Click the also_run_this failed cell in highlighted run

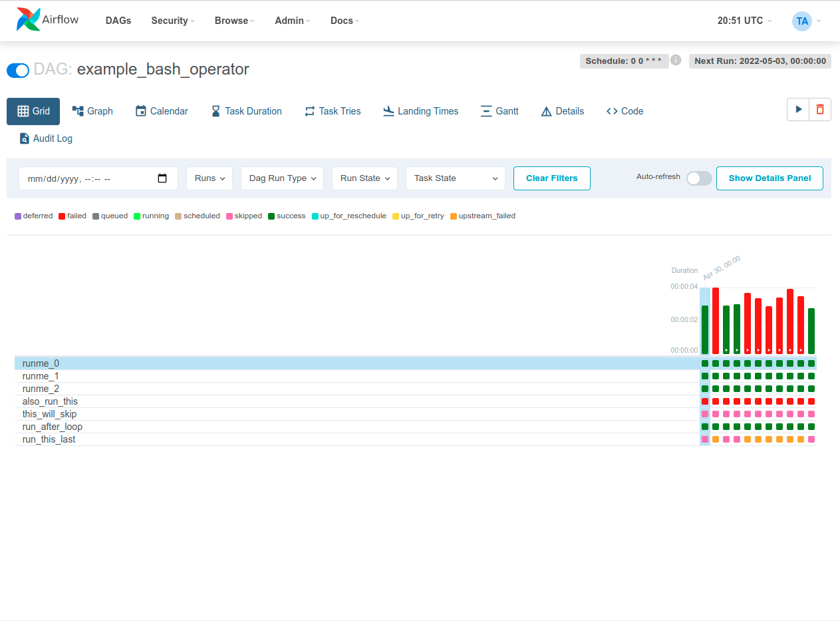pyautogui.click(x=705, y=401)
